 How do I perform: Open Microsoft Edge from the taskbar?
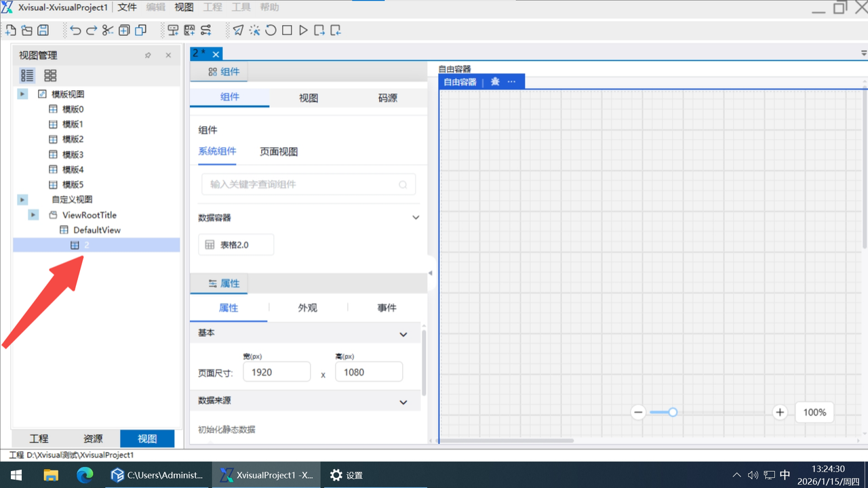click(x=85, y=475)
